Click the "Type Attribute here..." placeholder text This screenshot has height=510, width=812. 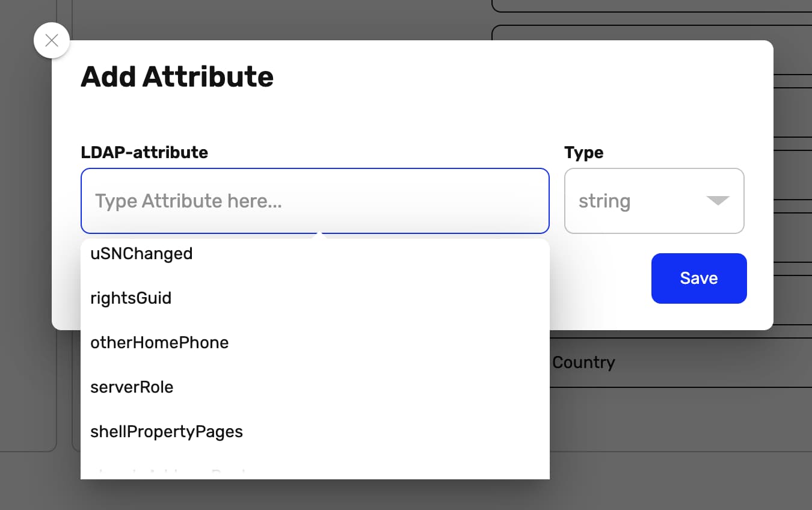[x=188, y=201]
